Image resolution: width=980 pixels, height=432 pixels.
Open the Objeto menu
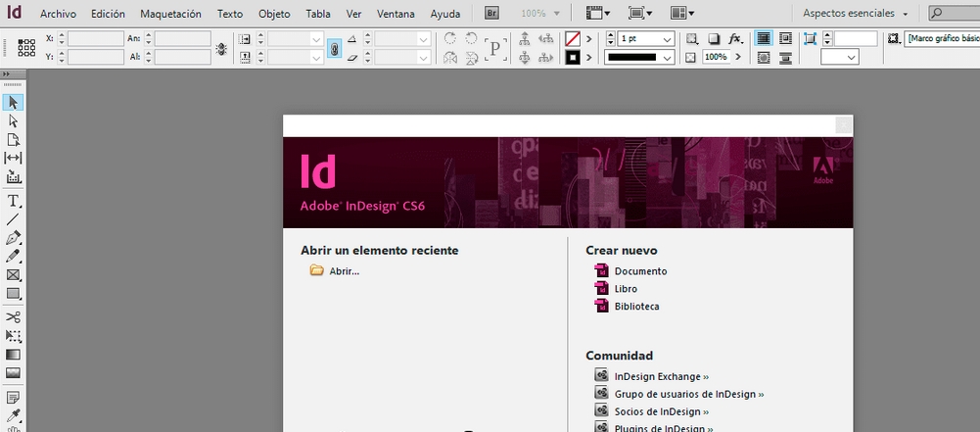tap(274, 14)
